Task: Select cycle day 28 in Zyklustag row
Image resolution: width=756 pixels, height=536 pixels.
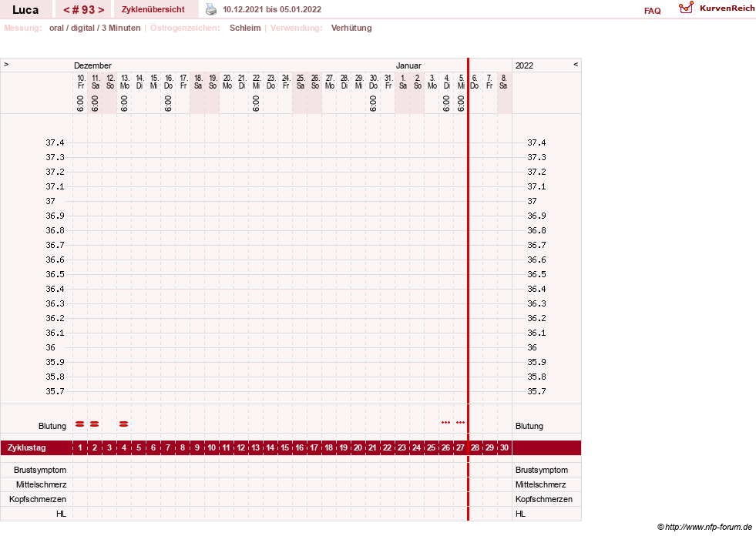Action: tap(475, 447)
